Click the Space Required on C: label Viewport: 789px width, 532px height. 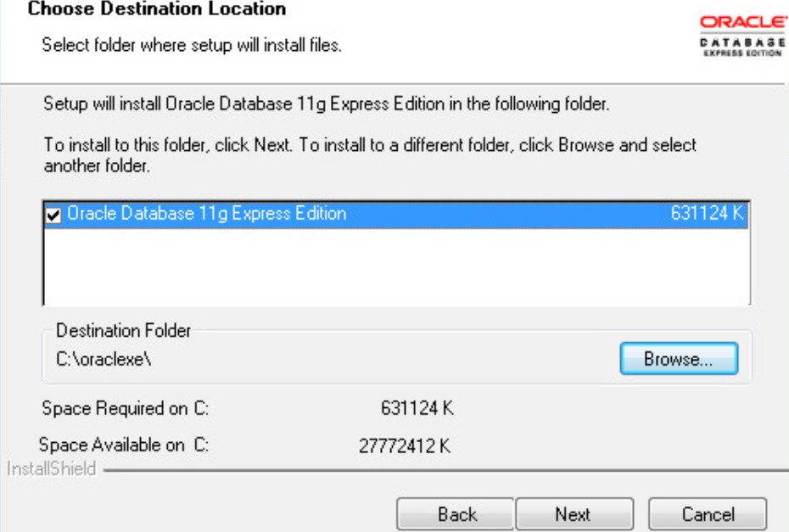[126, 407]
